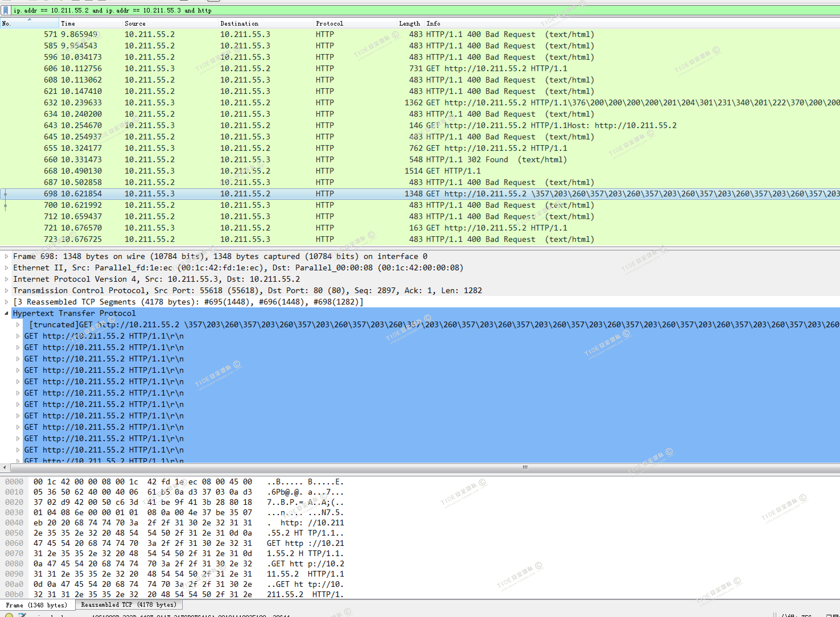Click the capture file comment icon in status bar
The image size is (840, 617).
tap(22, 615)
